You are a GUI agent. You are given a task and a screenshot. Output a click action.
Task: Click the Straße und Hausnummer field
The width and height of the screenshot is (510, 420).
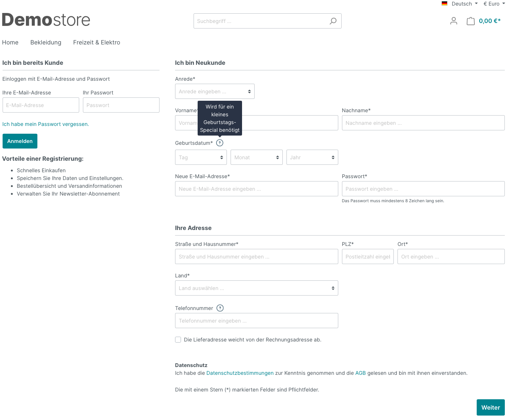[x=256, y=257]
